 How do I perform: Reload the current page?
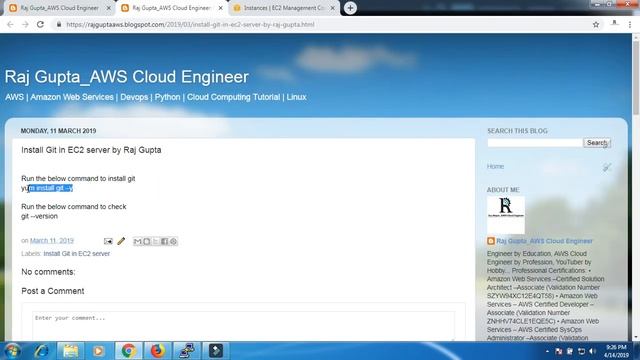(40, 24)
